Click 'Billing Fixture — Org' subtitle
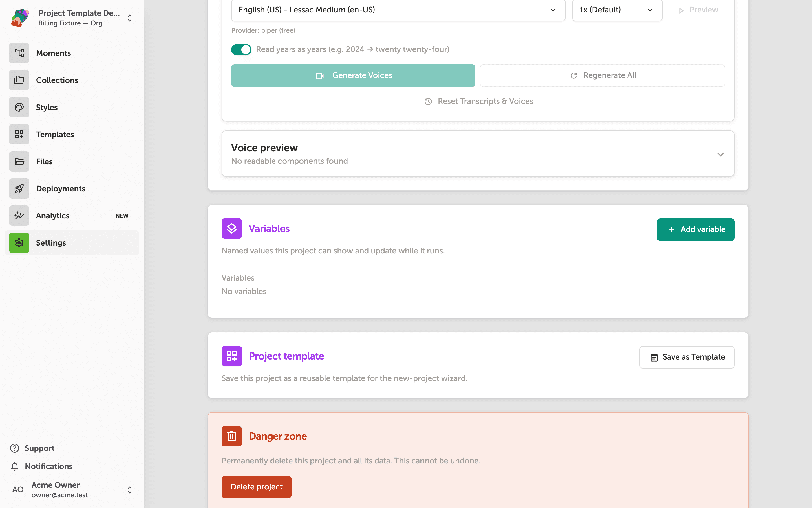This screenshot has height=508, width=812. point(70,23)
